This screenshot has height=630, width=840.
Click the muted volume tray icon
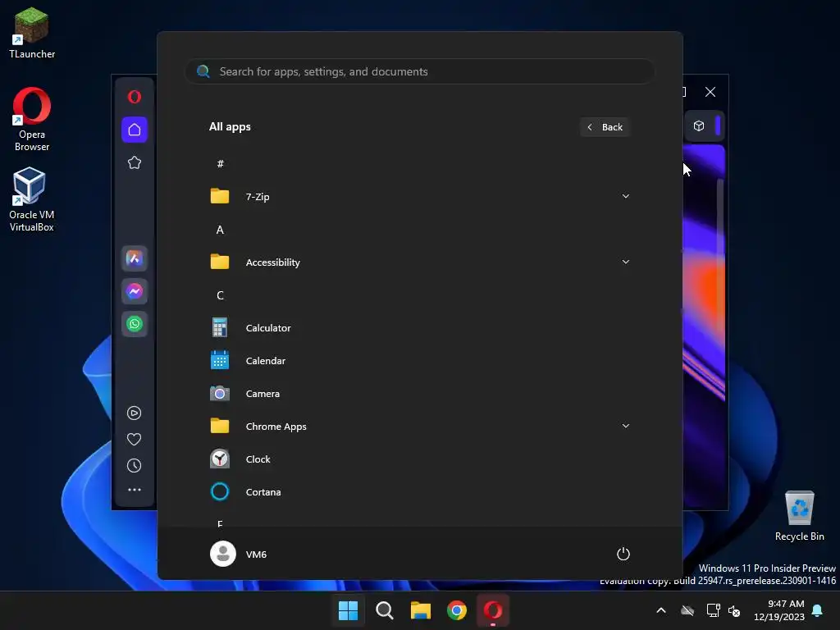734,610
